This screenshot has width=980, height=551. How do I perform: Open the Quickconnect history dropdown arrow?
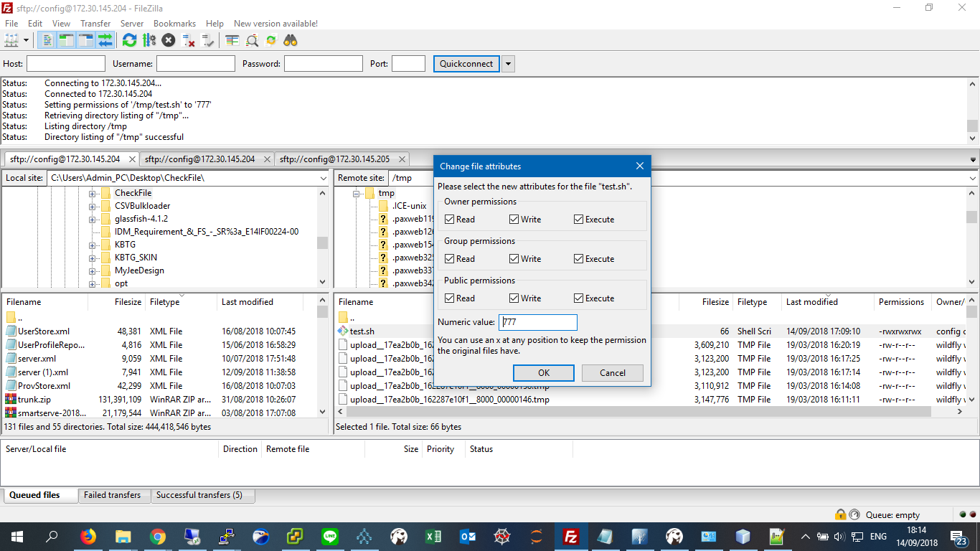click(x=509, y=64)
